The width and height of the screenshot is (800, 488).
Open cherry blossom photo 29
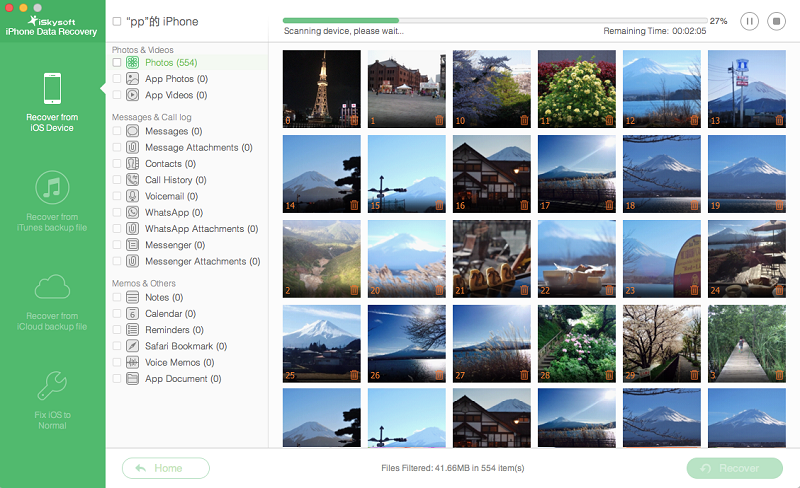662,344
